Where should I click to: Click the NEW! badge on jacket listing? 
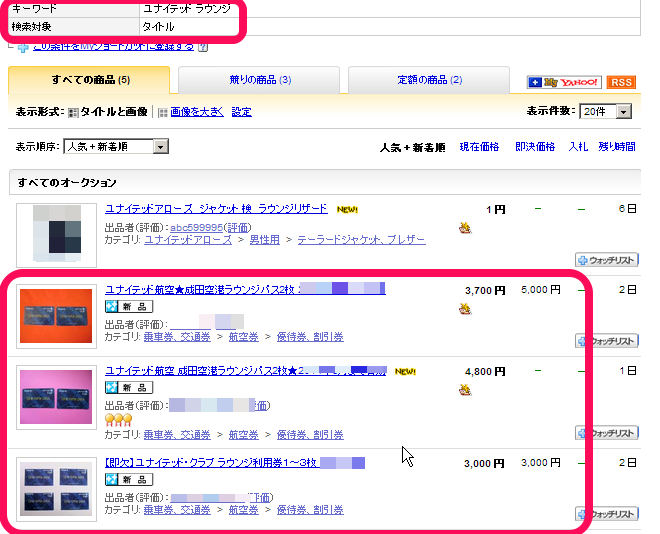[347, 209]
